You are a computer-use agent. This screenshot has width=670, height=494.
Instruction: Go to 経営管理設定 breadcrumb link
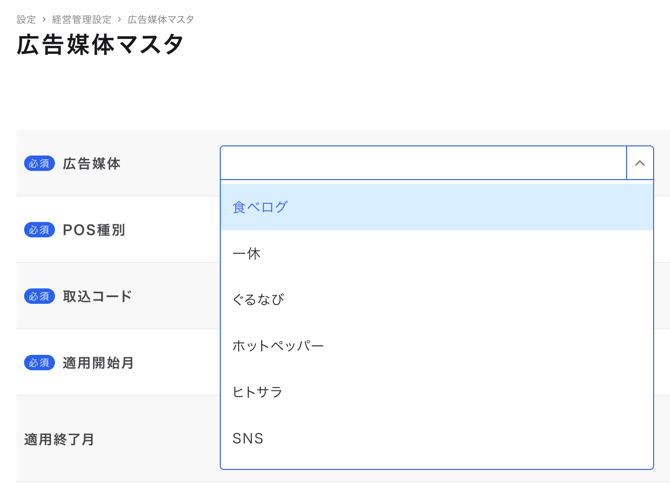click(x=82, y=20)
